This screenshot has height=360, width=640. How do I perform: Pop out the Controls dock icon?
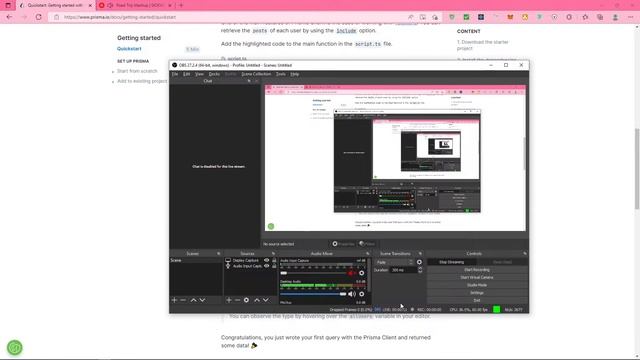click(525, 253)
